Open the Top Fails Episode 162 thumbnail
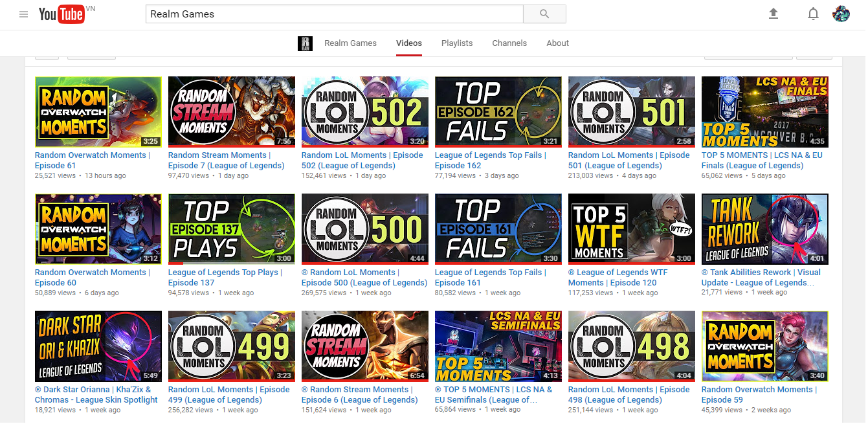The height and width of the screenshot is (424, 868). pyautogui.click(x=498, y=112)
